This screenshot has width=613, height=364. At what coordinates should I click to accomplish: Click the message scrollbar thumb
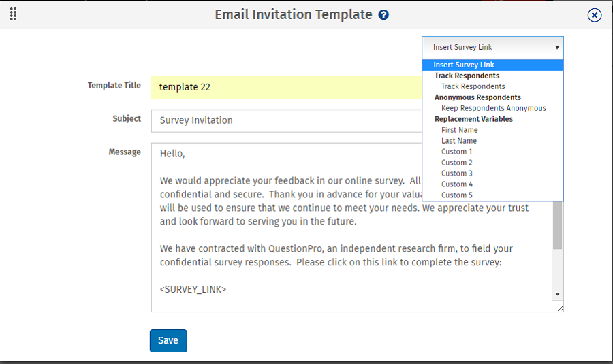pyautogui.click(x=557, y=225)
